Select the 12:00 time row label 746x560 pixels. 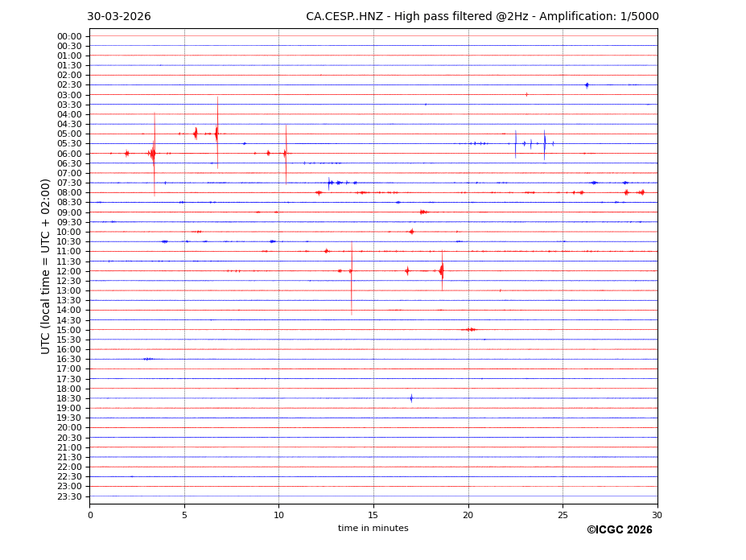click(68, 271)
